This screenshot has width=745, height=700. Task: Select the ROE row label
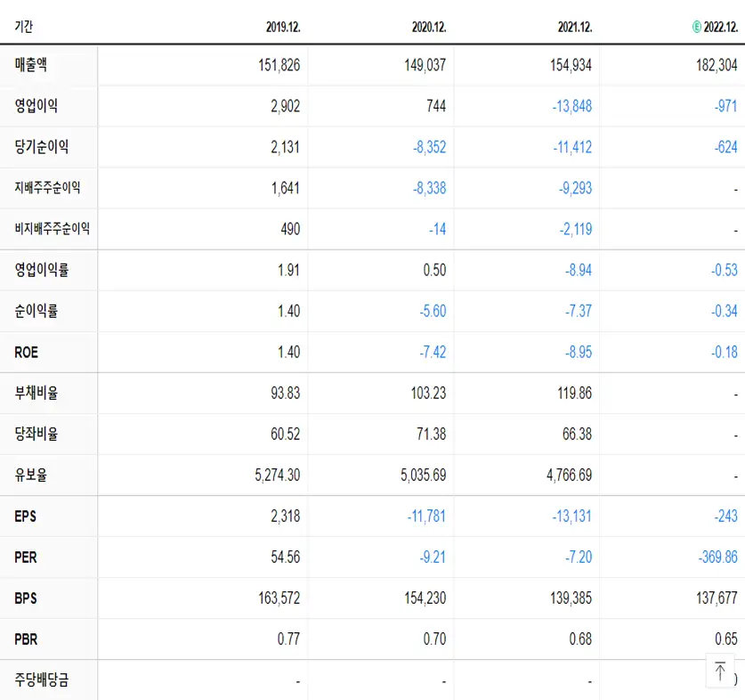[x=25, y=352]
